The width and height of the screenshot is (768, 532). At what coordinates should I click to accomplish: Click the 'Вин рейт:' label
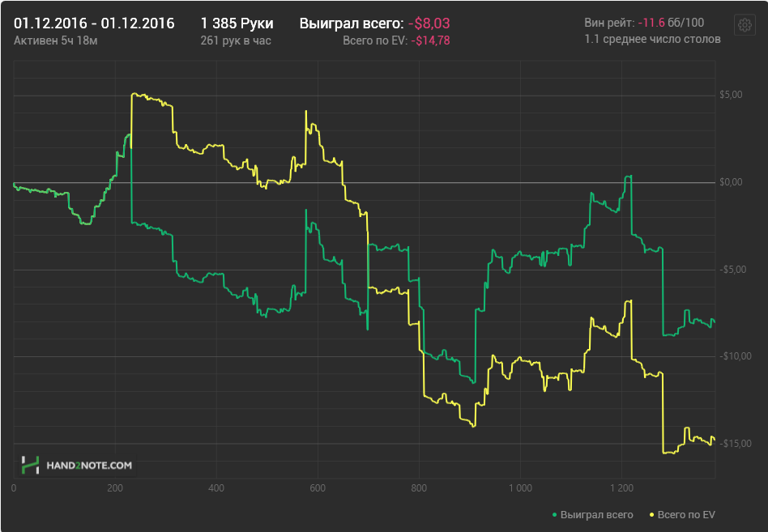click(609, 23)
